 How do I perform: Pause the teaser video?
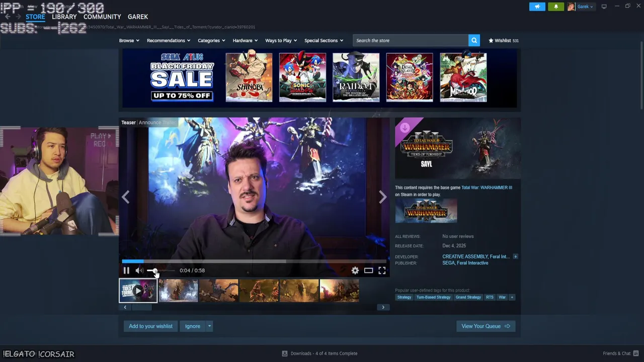tap(126, 270)
